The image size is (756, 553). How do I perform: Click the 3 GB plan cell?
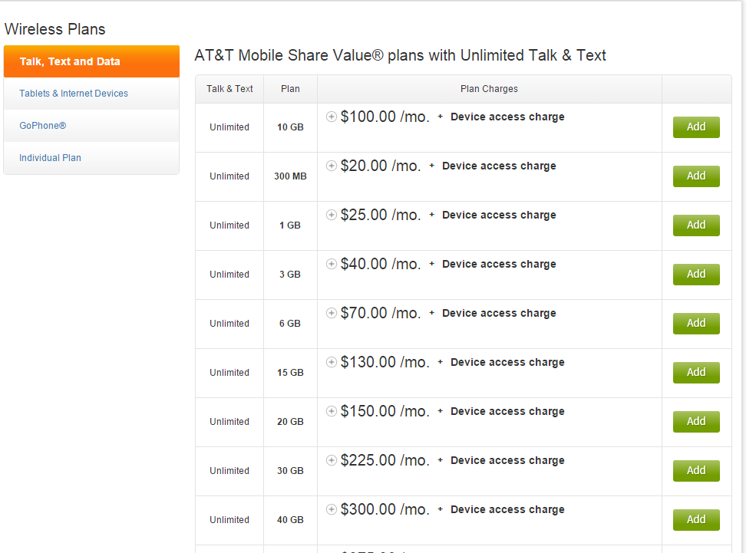pos(290,275)
